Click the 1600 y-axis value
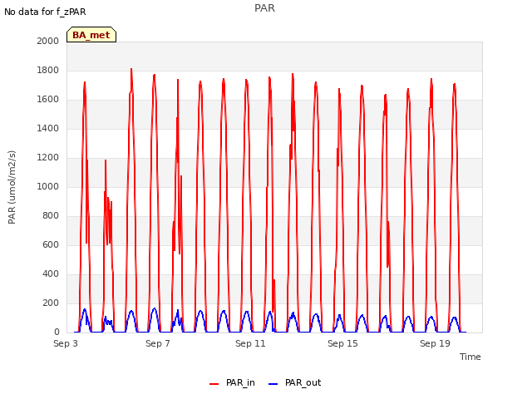 click(x=48, y=100)
